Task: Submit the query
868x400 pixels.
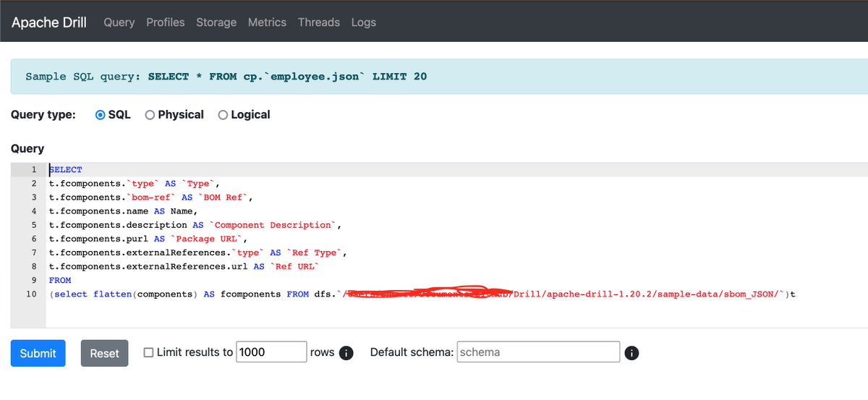Action: (38, 353)
